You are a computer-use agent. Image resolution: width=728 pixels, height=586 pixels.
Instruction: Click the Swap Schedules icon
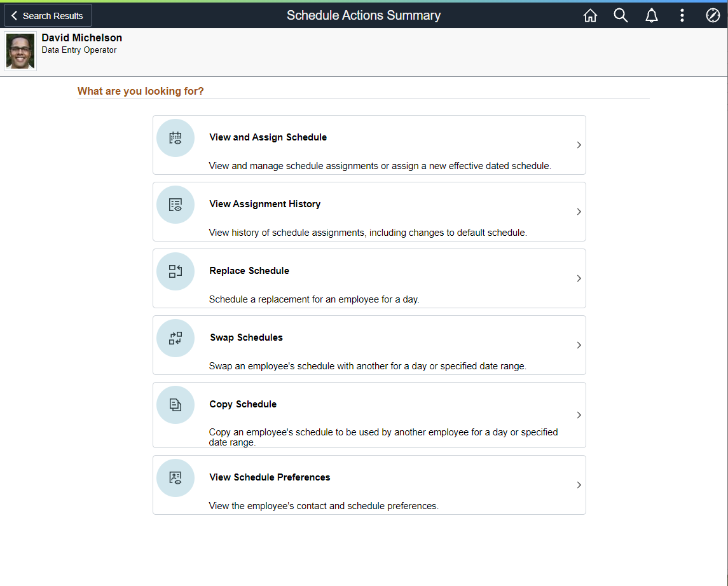click(x=175, y=338)
